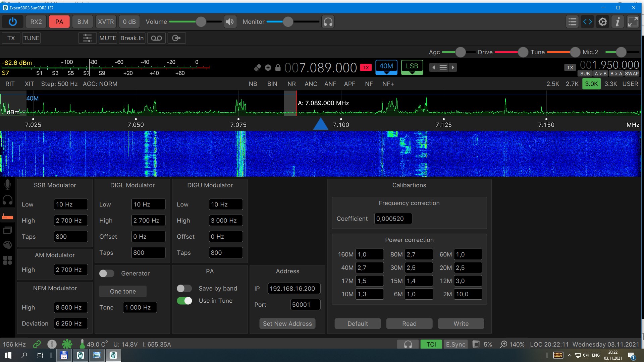This screenshot has width=644, height=362.
Task: Open the One tone generator dropdown
Action: coord(123,291)
